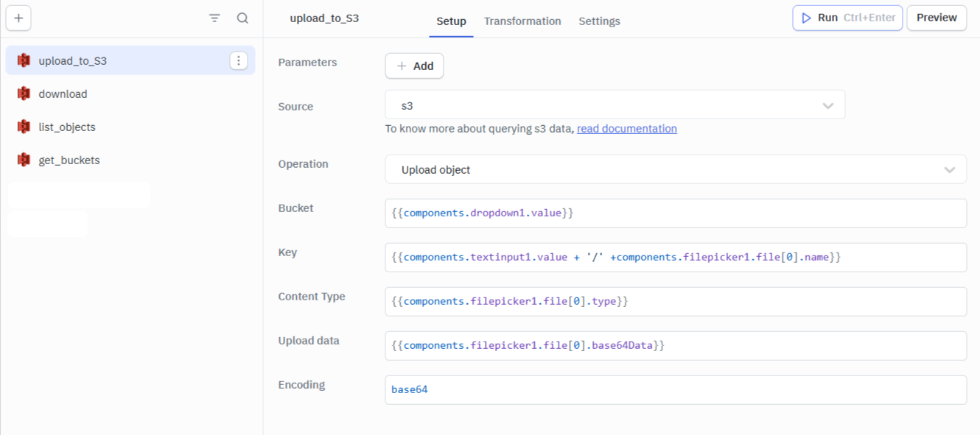Click into the Bucket input field
The height and width of the screenshot is (435, 980).
675,213
